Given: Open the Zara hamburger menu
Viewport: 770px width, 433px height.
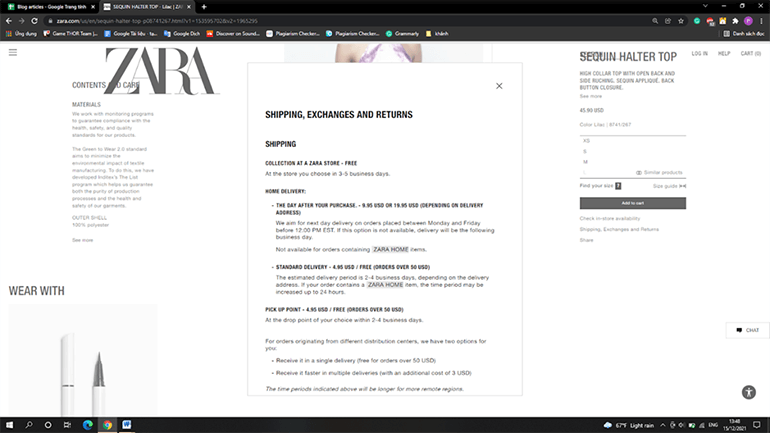Looking at the screenshot, I should 13,53.
